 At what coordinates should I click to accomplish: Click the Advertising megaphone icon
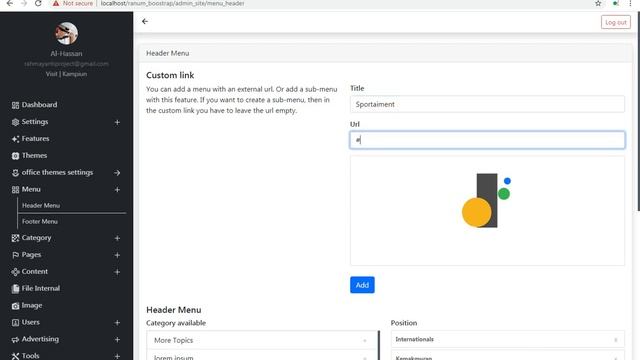15,340
